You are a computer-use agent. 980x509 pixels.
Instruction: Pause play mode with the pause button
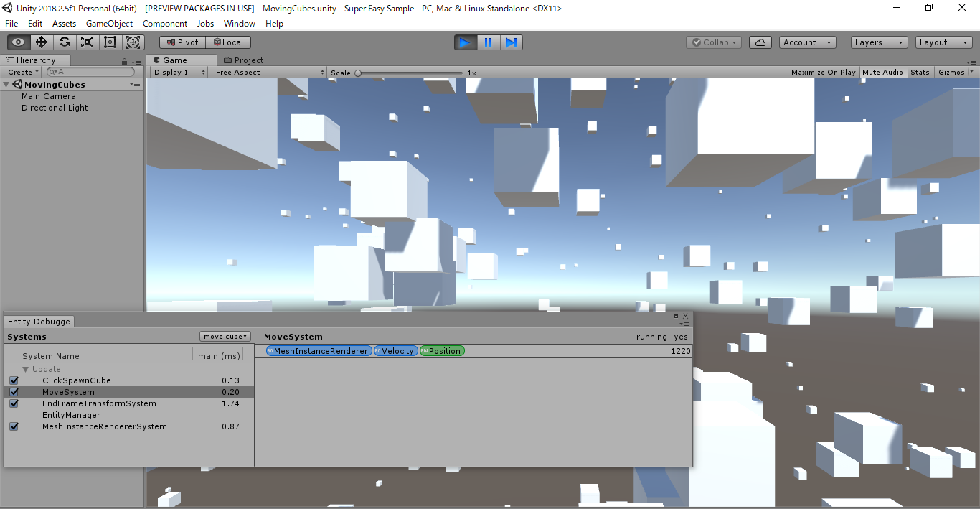[x=488, y=42]
